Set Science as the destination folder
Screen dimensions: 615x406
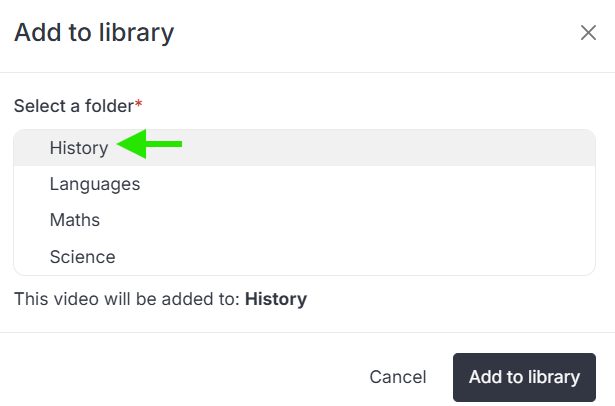(x=304, y=257)
